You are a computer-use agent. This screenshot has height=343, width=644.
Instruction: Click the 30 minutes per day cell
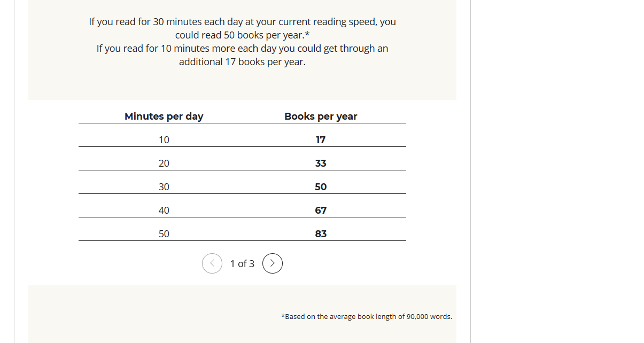click(x=164, y=187)
